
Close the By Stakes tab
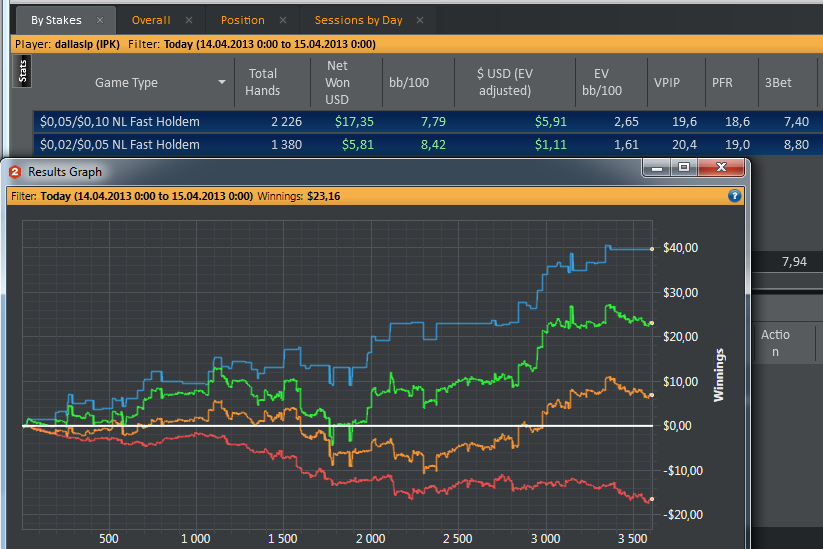tap(100, 20)
